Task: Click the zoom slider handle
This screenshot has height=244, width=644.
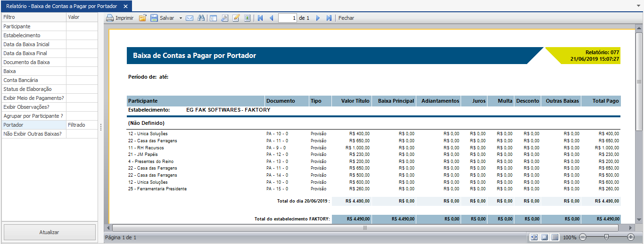Action: click(606, 237)
